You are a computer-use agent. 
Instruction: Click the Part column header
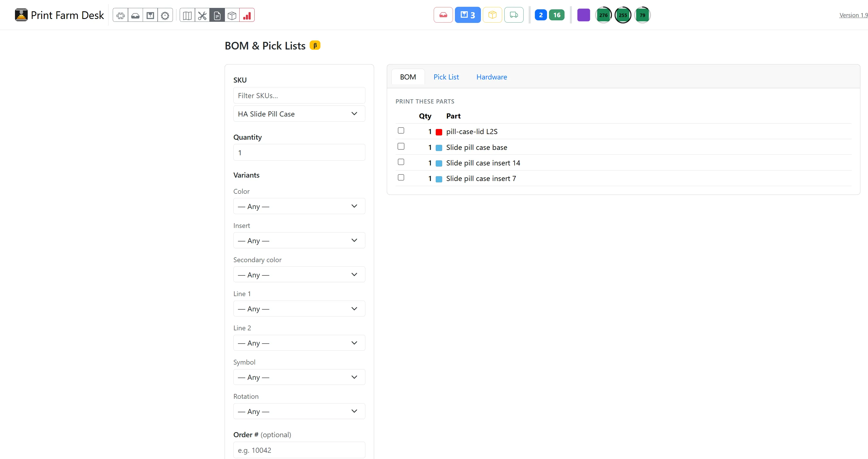pos(453,116)
